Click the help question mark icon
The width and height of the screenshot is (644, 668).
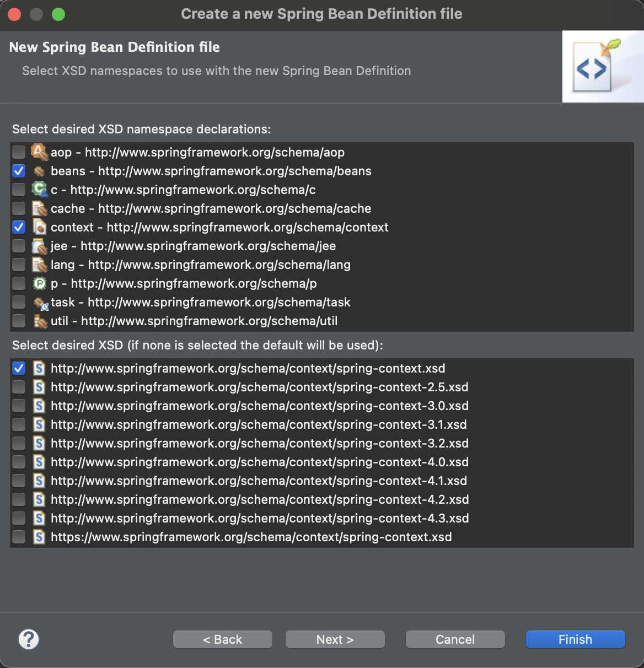click(29, 639)
